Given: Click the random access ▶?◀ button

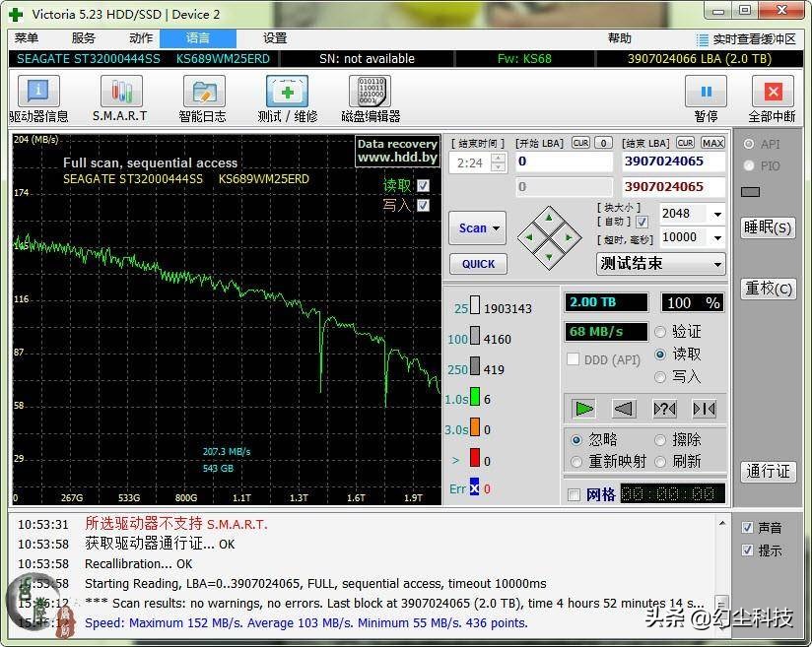Looking at the screenshot, I should [664, 409].
